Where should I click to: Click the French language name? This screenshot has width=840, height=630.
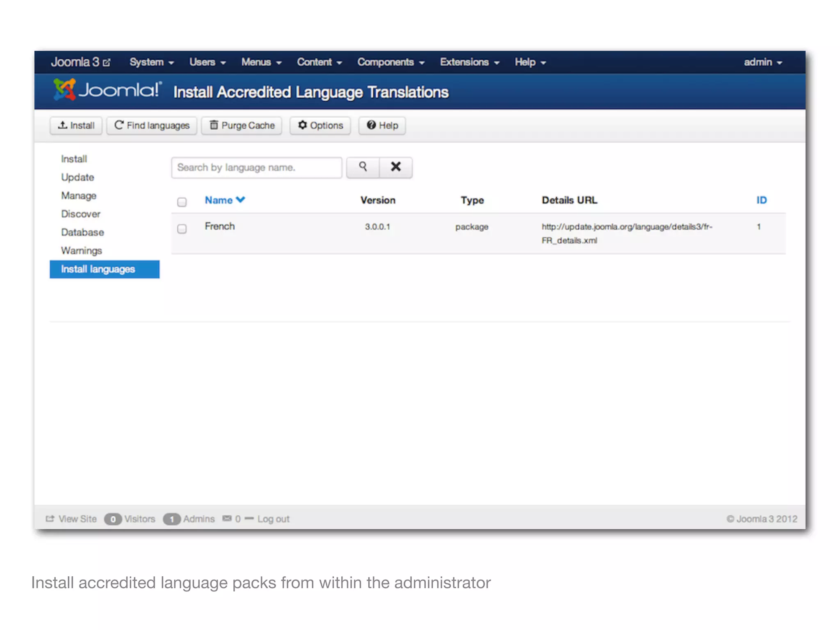[220, 226]
